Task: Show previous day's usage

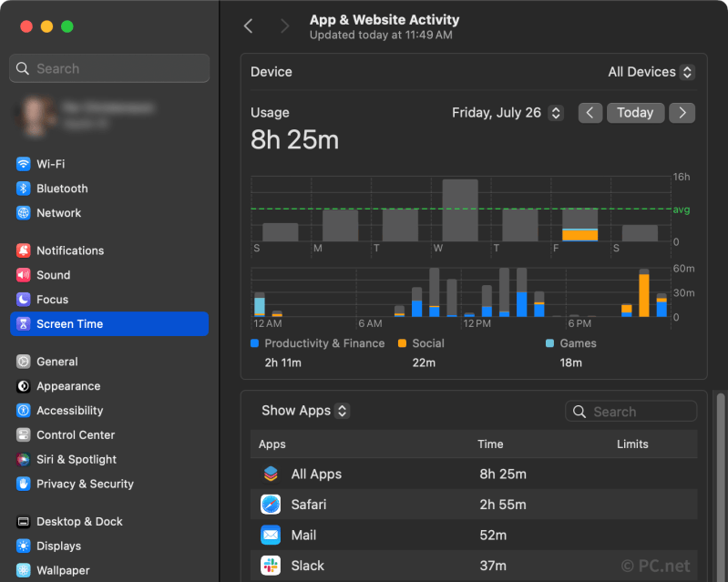Action: (590, 113)
